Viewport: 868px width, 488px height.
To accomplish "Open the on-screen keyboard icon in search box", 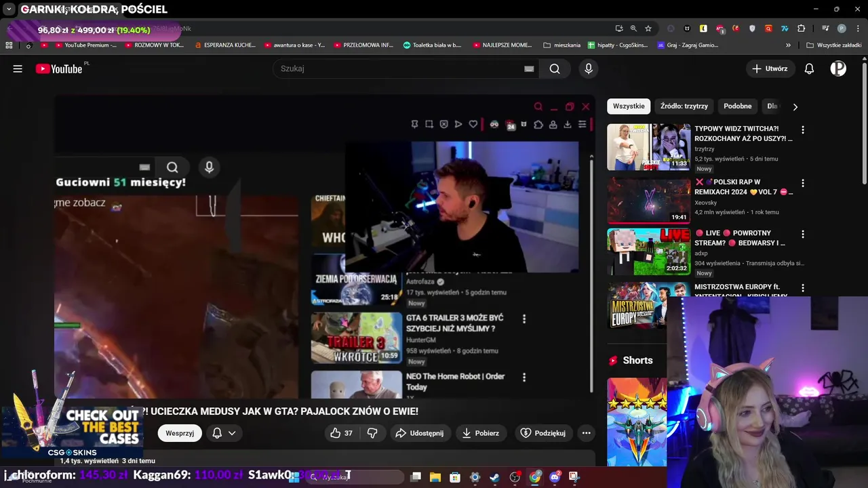I will point(529,68).
